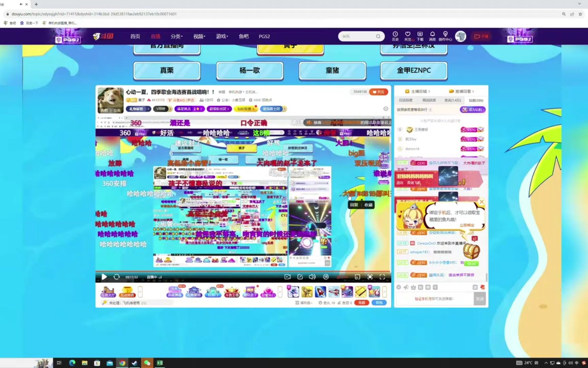
Task: Click the streamer hamster avatar thumbnail
Action: 110,100
